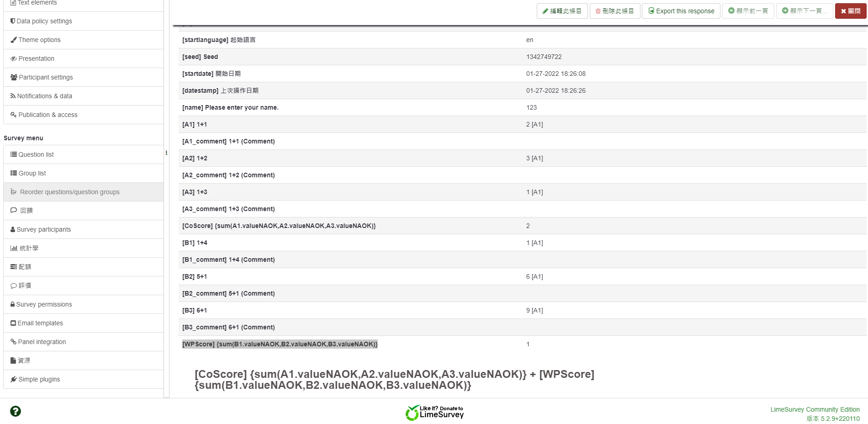Image resolution: width=868 pixels, height=424 pixels.
Task: Click the link icon beside Panel integration
Action: [13, 342]
